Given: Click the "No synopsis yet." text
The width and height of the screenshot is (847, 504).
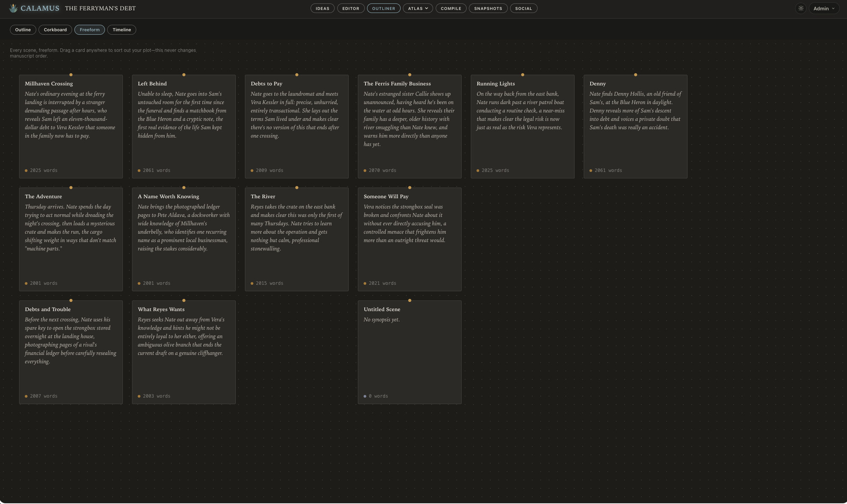Looking at the screenshot, I should [x=382, y=319].
